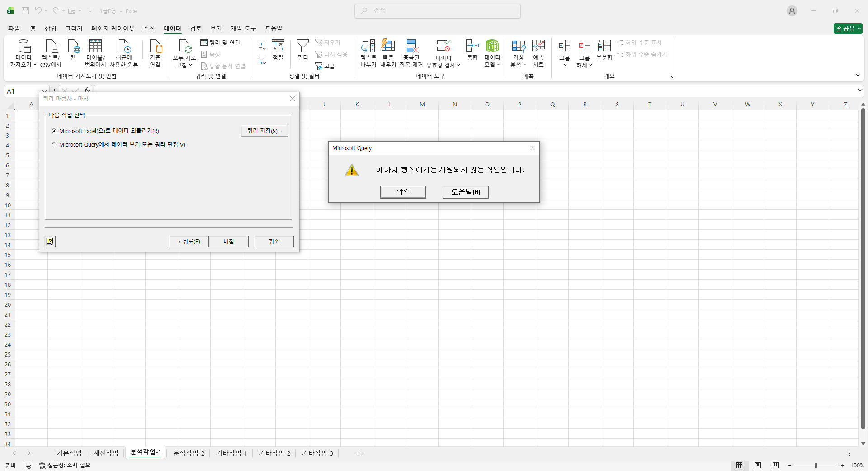Select 'Return data to Microsoft Excel' option
Viewport: 868px width, 471px height.
pyautogui.click(x=54, y=131)
